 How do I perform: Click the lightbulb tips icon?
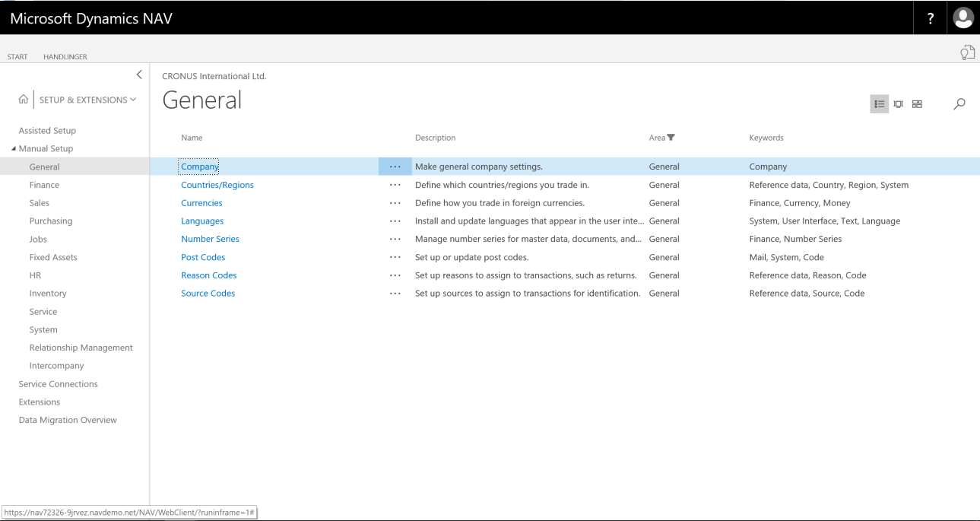pyautogui.click(x=967, y=52)
